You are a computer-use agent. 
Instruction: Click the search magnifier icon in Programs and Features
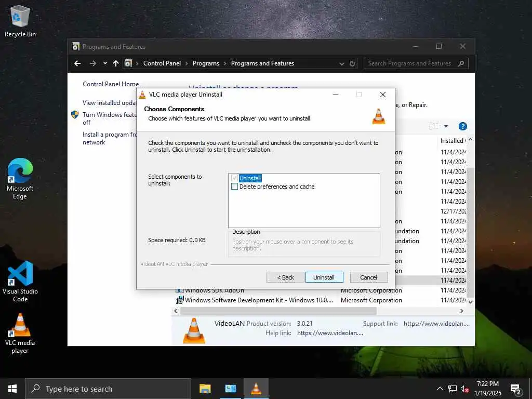coord(461,63)
